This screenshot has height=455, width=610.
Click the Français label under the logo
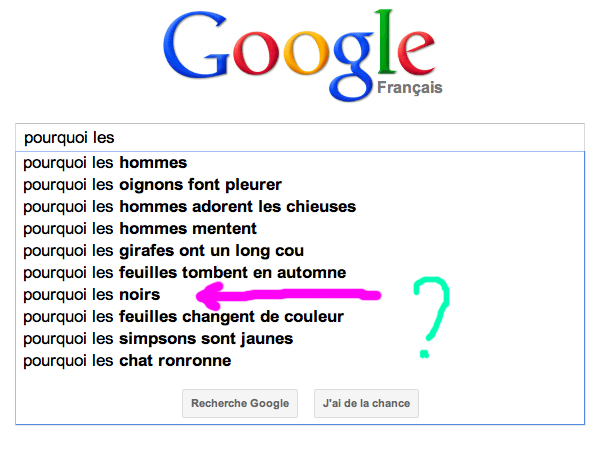(x=409, y=88)
